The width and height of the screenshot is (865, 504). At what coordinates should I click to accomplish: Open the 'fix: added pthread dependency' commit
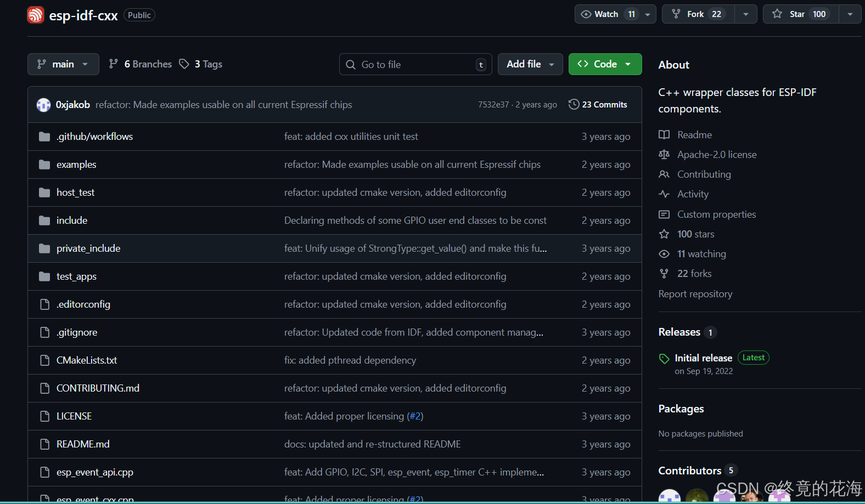[x=350, y=360]
